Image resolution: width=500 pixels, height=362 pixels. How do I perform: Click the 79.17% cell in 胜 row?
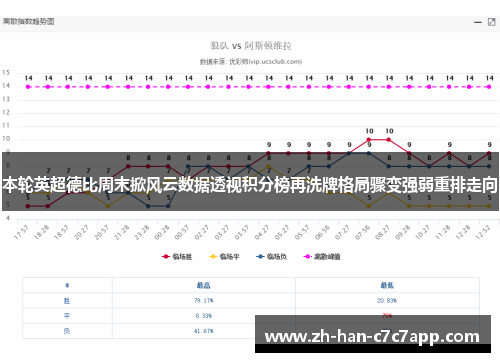[204, 301]
